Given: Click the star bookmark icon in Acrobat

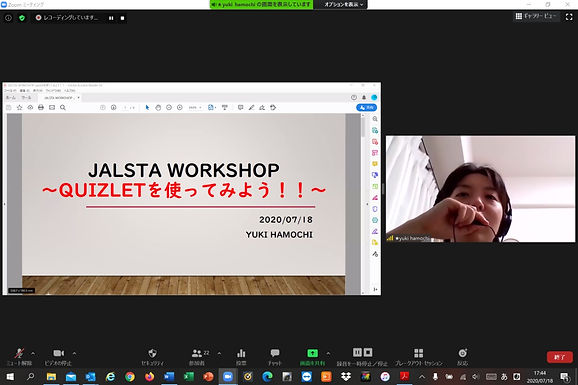Looking at the screenshot, I should [x=20, y=107].
